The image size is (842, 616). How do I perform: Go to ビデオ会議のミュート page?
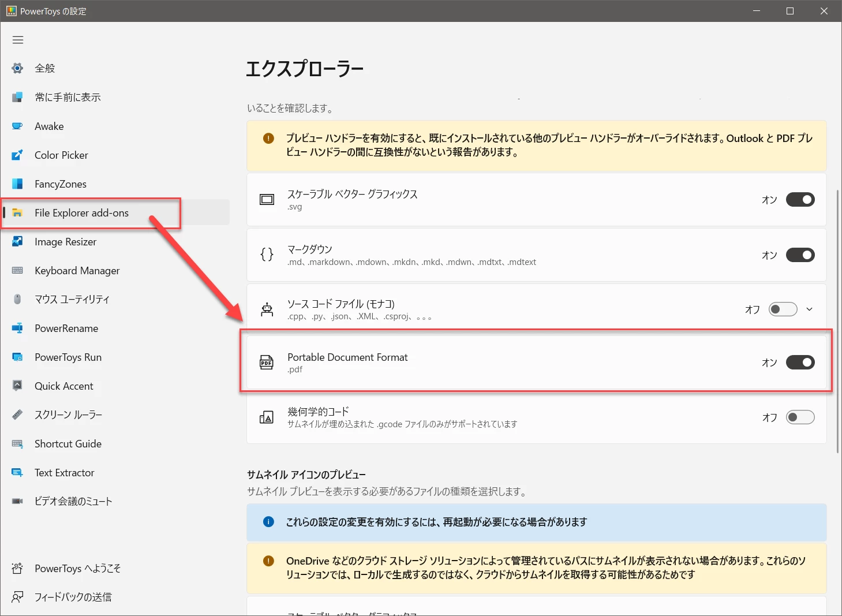115,501
